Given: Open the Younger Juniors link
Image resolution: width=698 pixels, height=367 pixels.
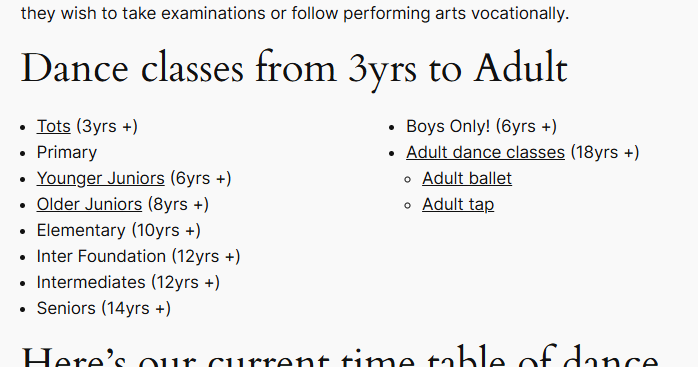Looking at the screenshot, I should pyautogui.click(x=101, y=179).
